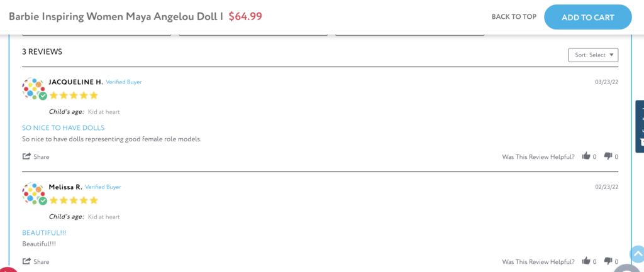Click Melissa R.'s profile avatar
Screen dimensions: 644x272
tap(34, 193)
